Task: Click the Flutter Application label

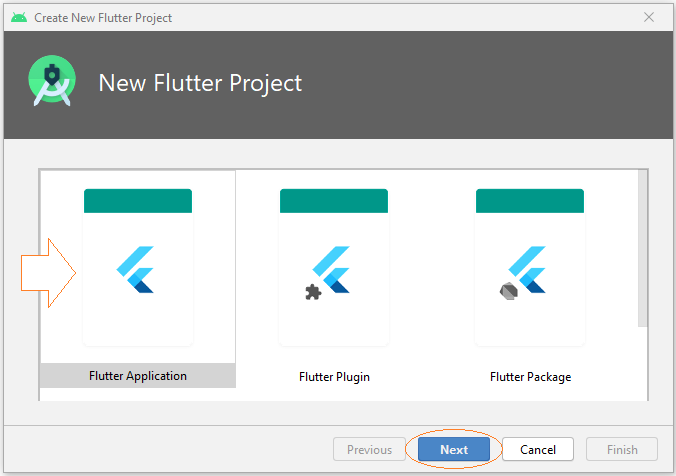Action: point(138,376)
